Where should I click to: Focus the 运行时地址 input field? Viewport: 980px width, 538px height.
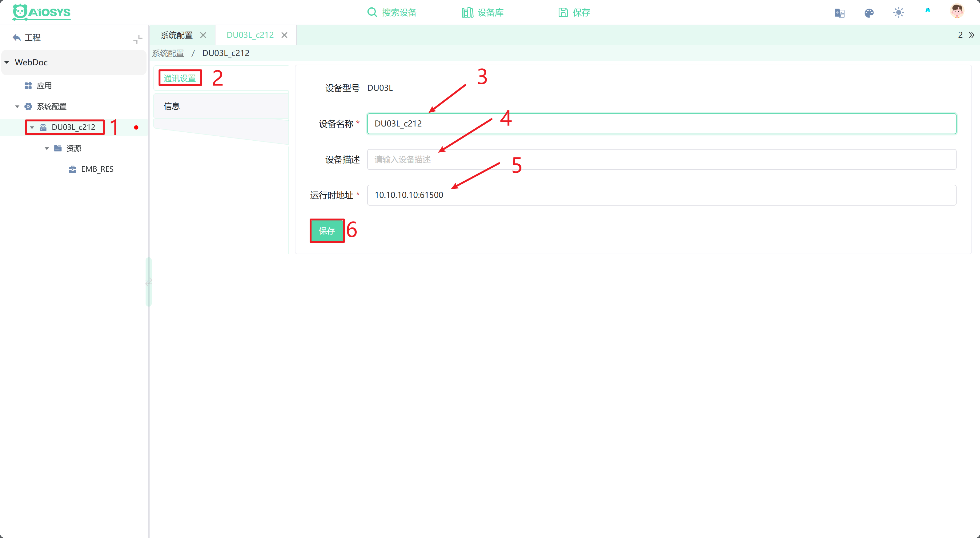click(x=661, y=195)
